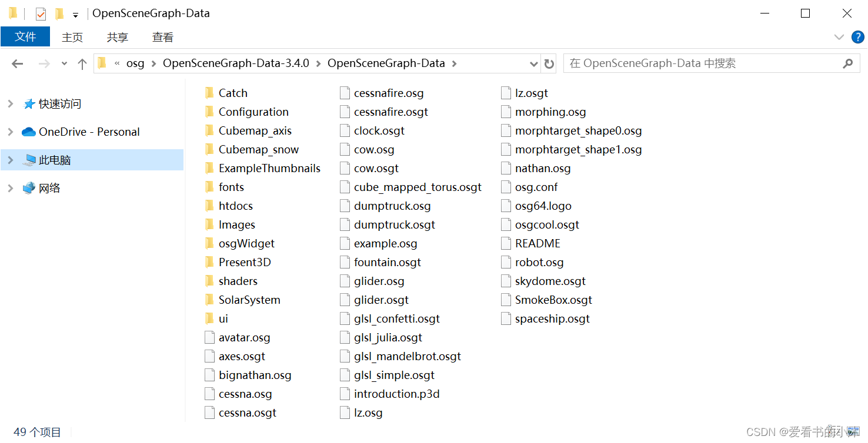Expand the OneDrive - Personal tree node
This screenshot has width=868, height=443.
pos(10,132)
